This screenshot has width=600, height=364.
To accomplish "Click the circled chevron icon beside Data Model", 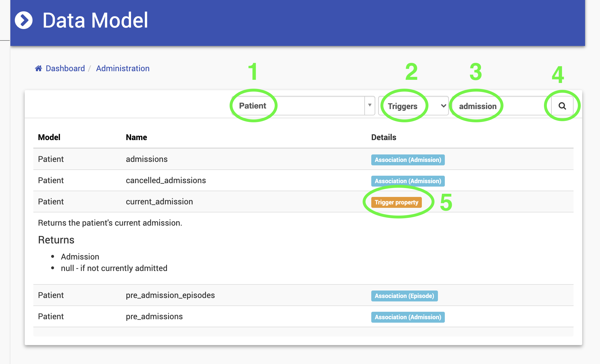I will (x=24, y=20).
